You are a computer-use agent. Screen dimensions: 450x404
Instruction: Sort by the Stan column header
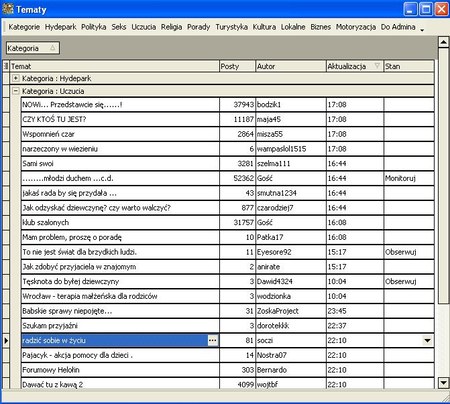point(409,66)
